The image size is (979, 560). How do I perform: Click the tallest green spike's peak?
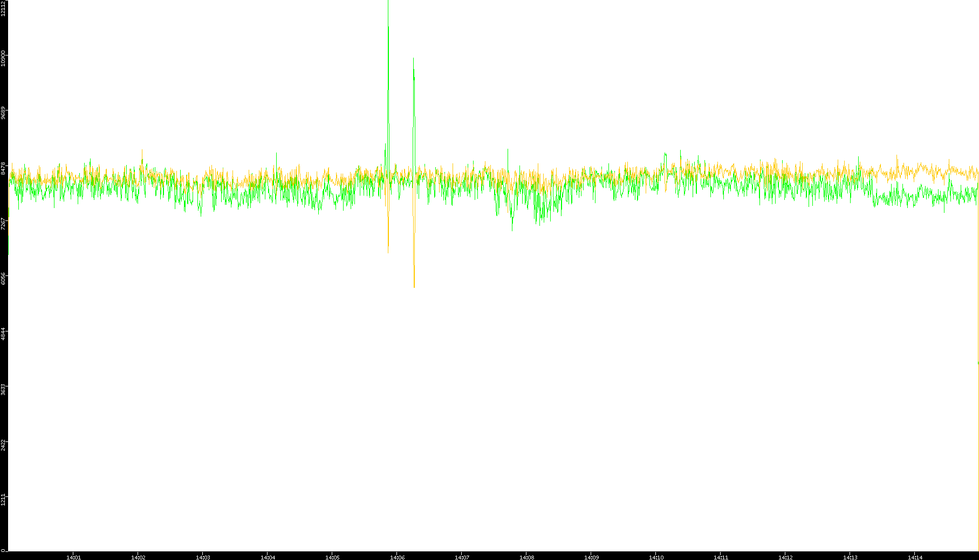tap(388, 27)
